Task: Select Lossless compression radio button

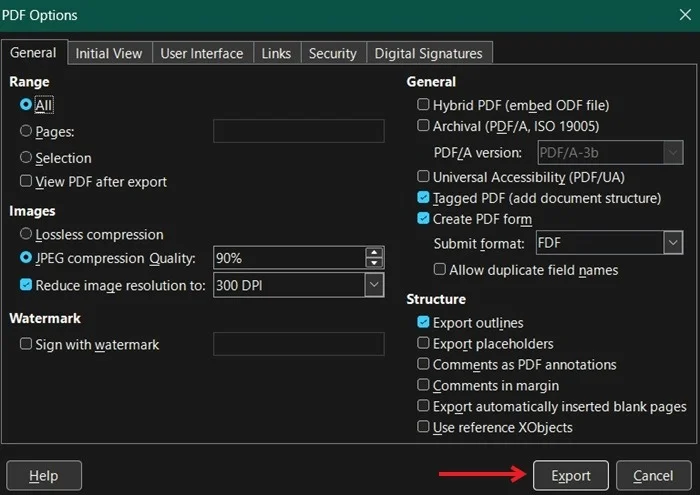Action: (x=26, y=234)
